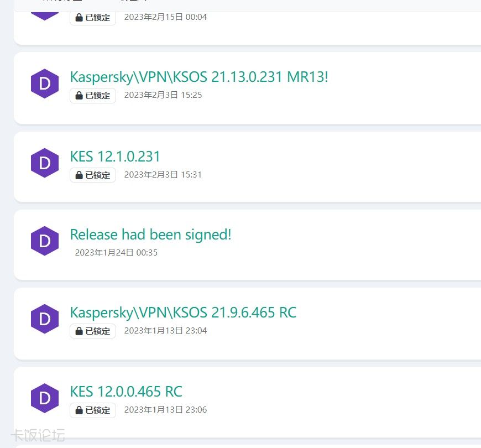The width and height of the screenshot is (481, 448).
Task: Click the D avatar next to KES 12.1.0.231
Action: pos(45,163)
